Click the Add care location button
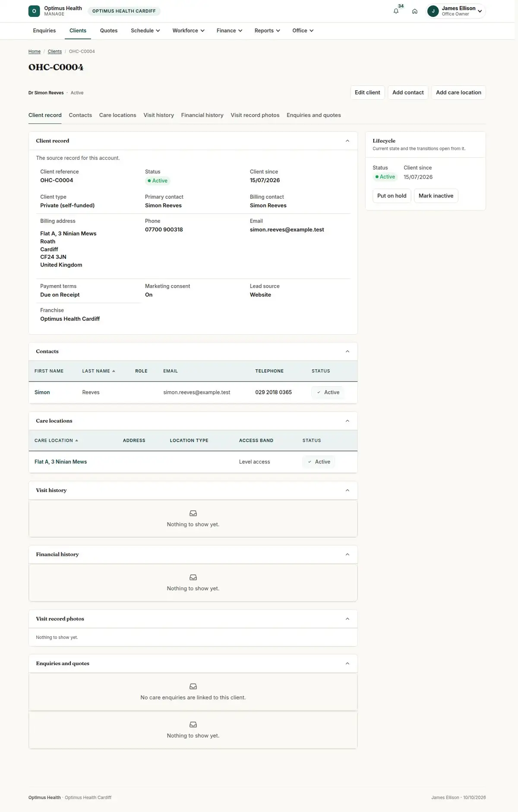Viewport: 518px width, 812px height. click(458, 92)
